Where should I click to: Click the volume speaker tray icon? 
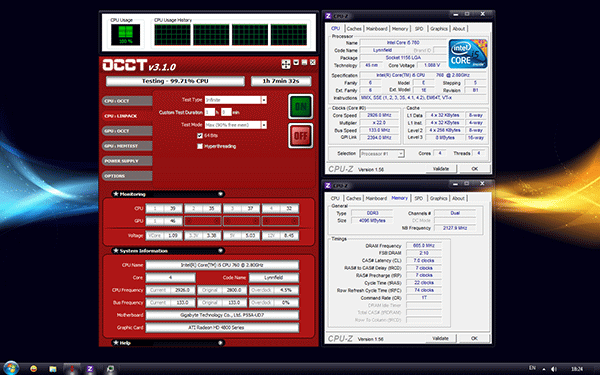pyautogui.click(x=553, y=369)
